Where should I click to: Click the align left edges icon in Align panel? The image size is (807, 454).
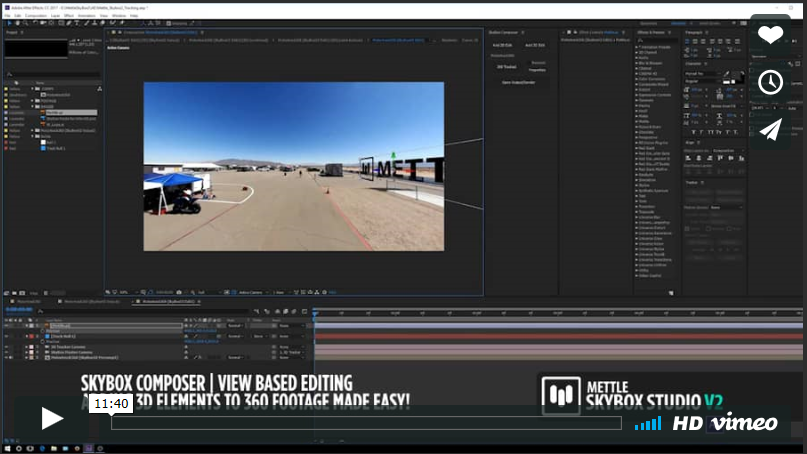coord(688,158)
